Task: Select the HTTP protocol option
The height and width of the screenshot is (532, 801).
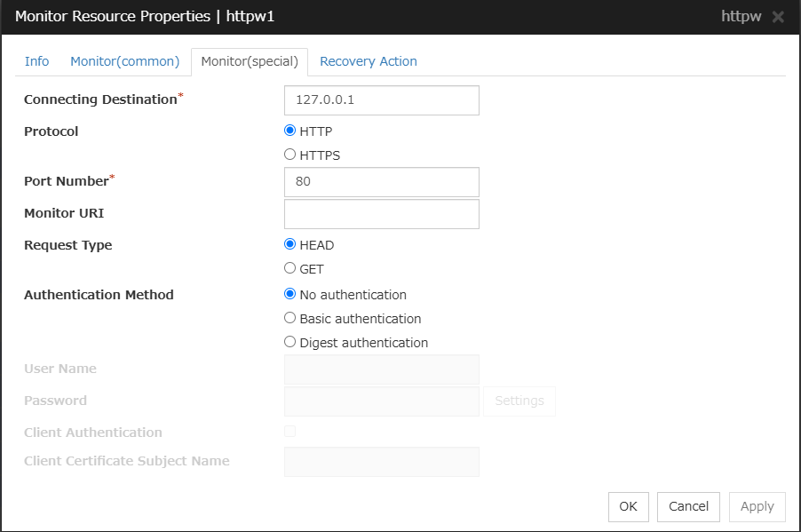Action: point(290,131)
